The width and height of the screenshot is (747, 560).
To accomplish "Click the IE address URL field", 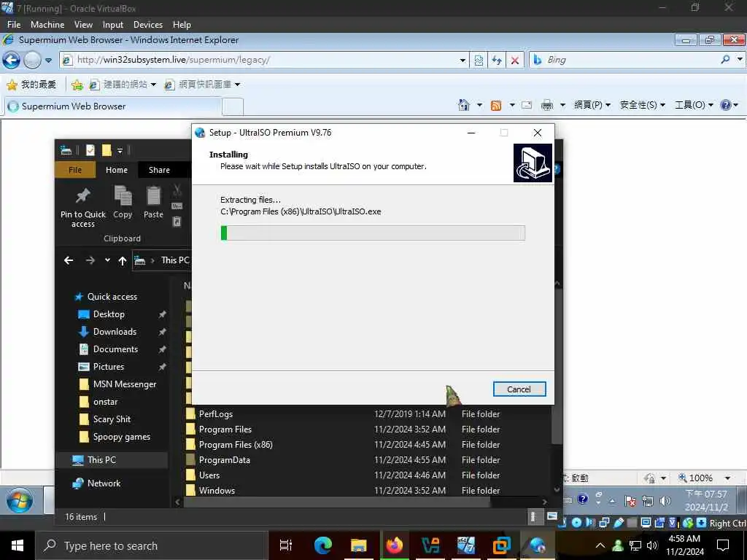I will coord(265,60).
